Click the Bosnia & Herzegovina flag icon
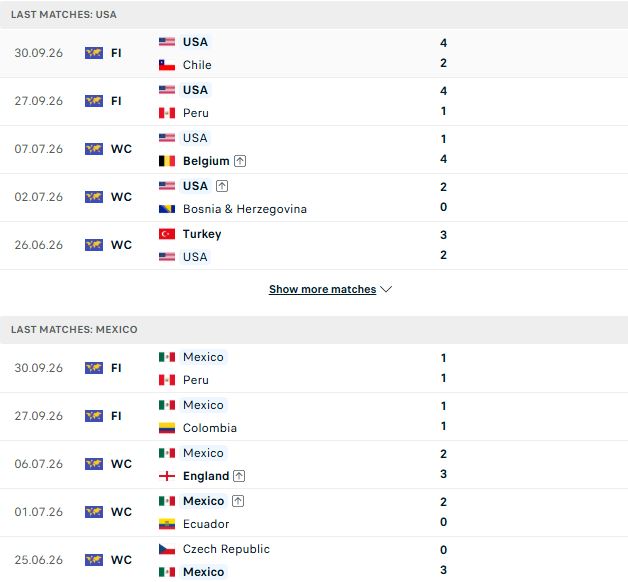 click(x=167, y=209)
